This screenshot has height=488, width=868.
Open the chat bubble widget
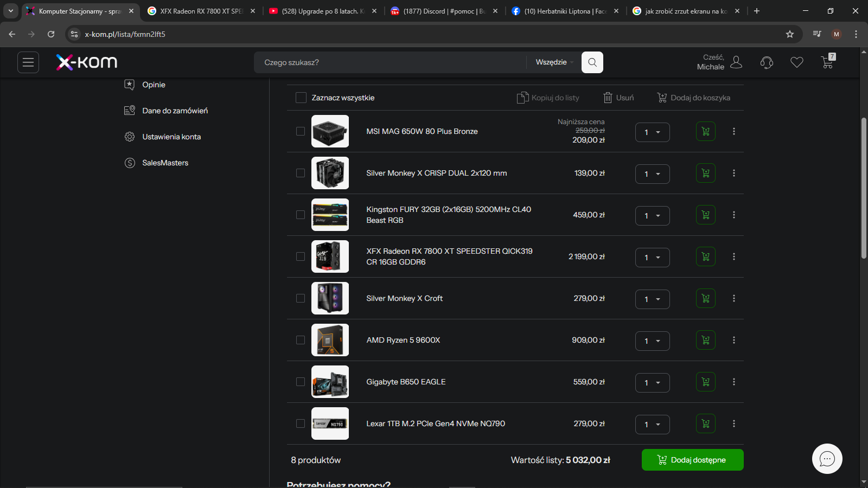tap(827, 459)
